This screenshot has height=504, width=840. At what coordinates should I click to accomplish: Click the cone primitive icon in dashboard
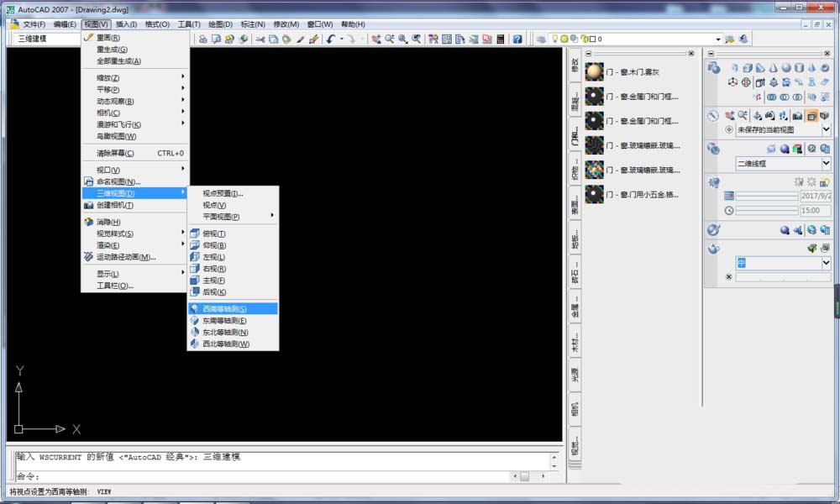773,68
